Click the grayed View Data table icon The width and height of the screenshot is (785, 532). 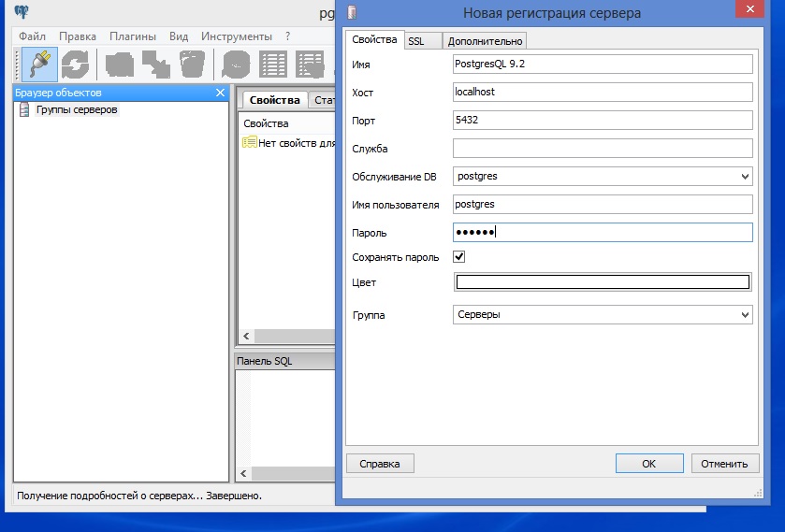(272, 64)
